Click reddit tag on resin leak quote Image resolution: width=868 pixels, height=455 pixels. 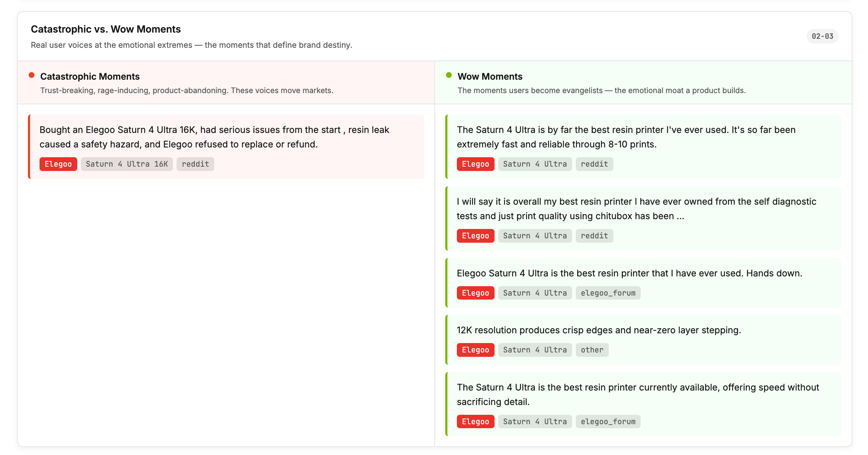(195, 164)
